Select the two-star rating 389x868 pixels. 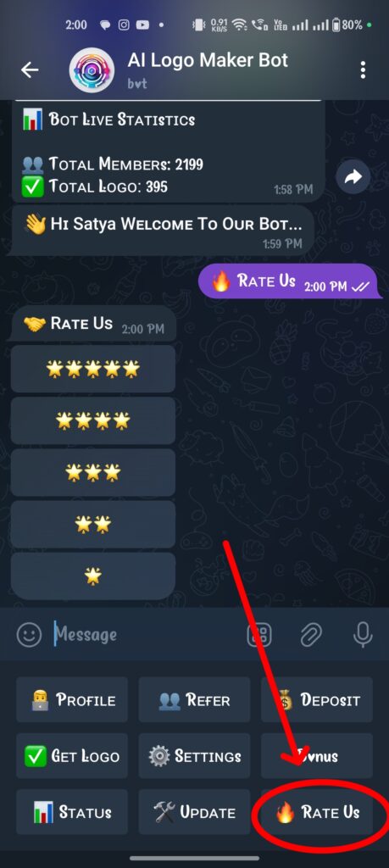coord(93,524)
